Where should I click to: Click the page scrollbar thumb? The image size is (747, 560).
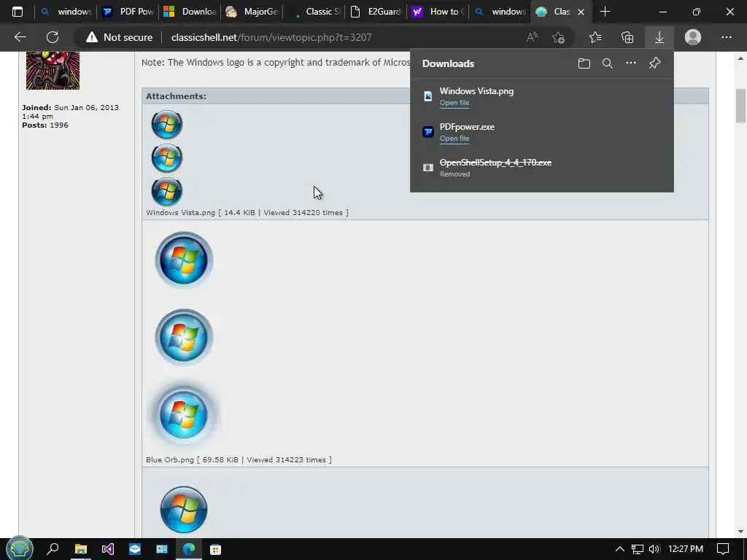(740, 106)
